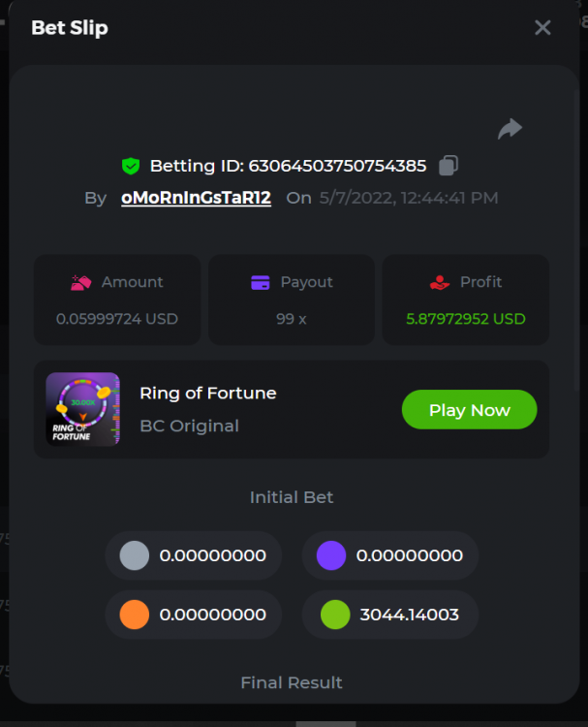588x727 pixels.
Task: Click the green verified shield icon
Action: (131, 166)
